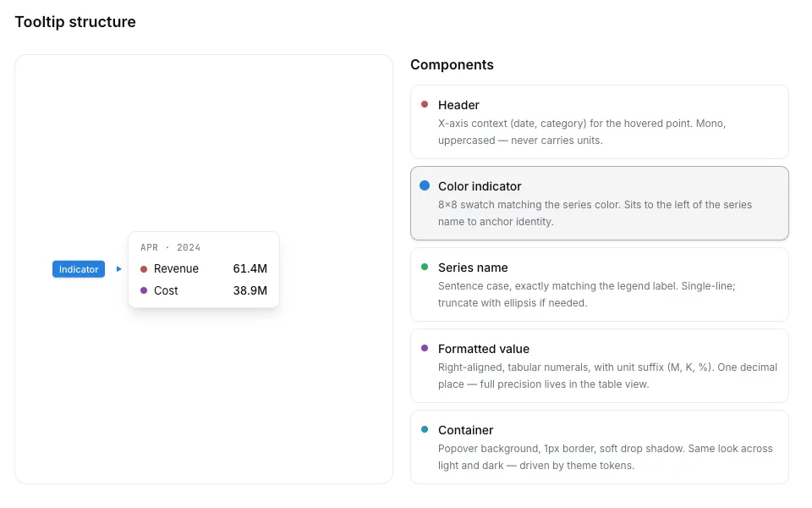Click the blue dot beside Color indicator
The image size is (812, 508).
click(x=425, y=185)
